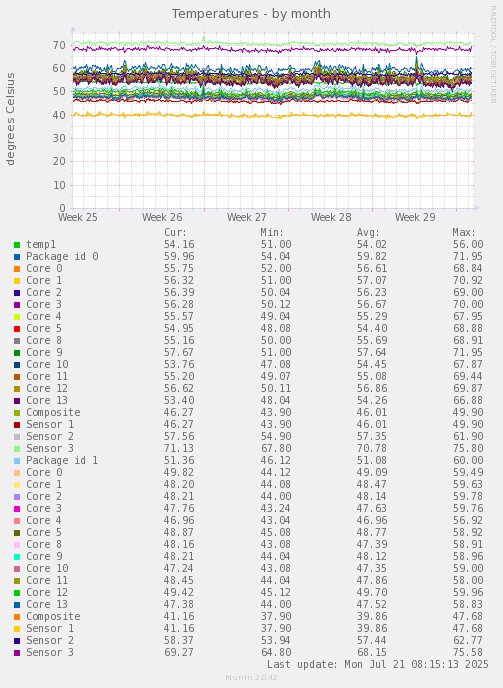Click the '10' label on the temperature axis
This screenshot has width=503, height=688.
point(59,185)
